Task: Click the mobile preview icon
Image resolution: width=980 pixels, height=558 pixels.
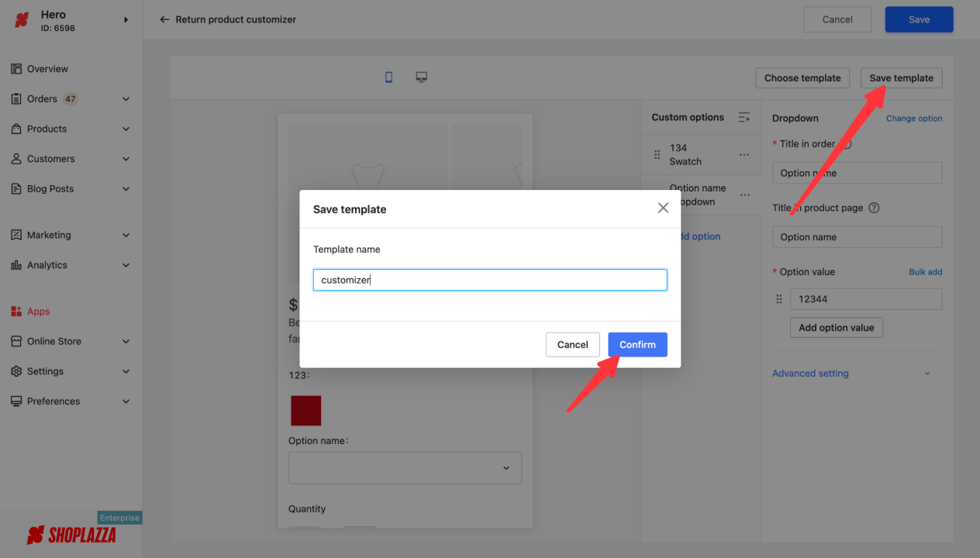Action: click(x=389, y=77)
